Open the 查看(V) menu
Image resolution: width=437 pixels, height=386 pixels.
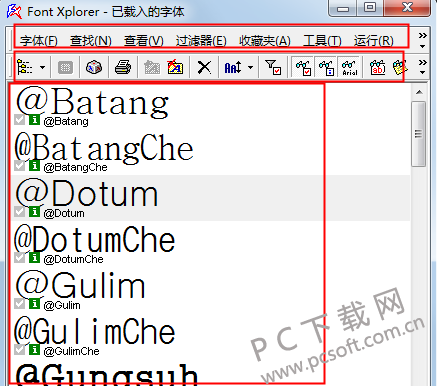click(144, 41)
